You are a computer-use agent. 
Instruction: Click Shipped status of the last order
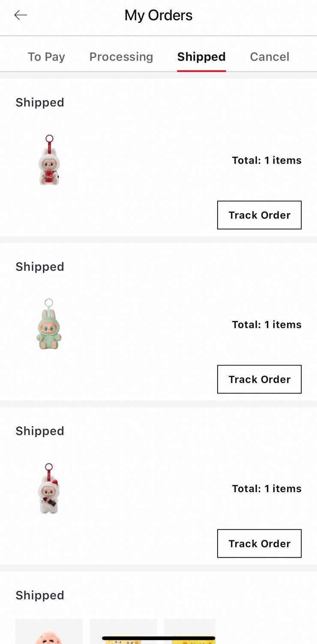click(x=40, y=596)
